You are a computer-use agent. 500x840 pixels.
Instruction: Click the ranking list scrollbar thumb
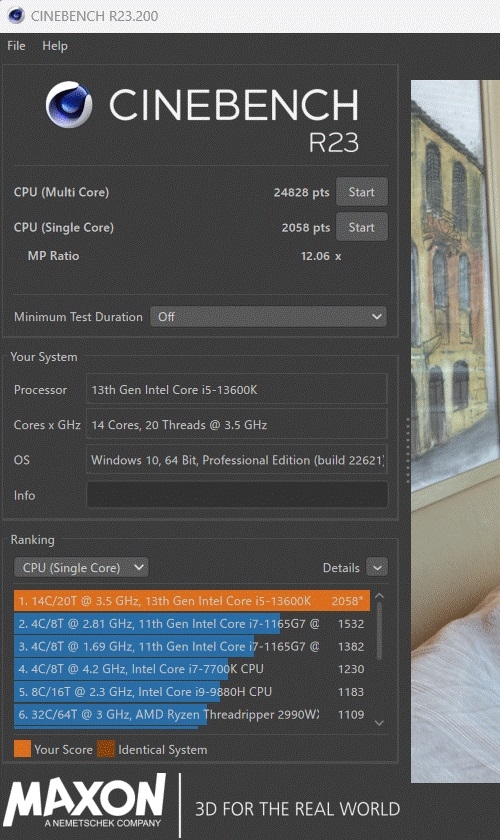(x=379, y=631)
